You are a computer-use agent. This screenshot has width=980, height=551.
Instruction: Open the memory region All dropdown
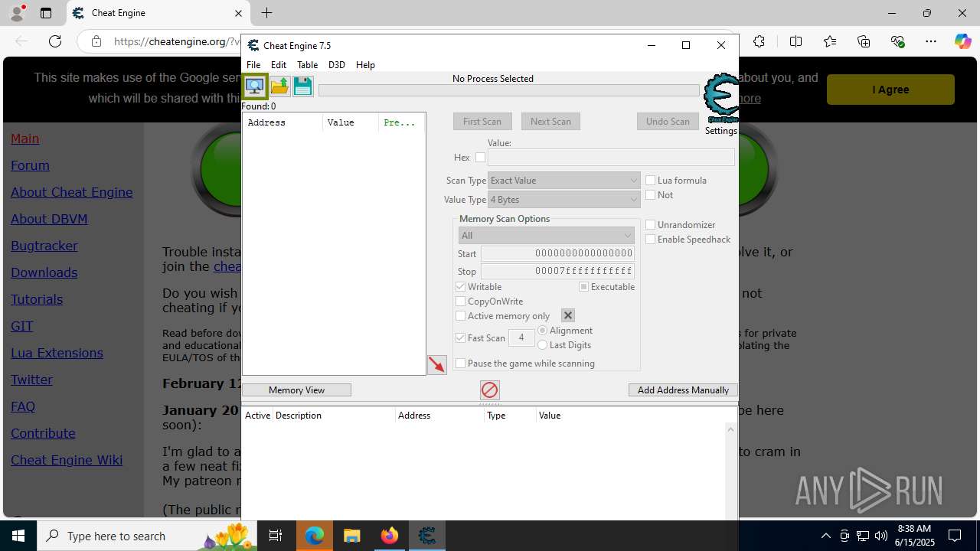coord(547,236)
